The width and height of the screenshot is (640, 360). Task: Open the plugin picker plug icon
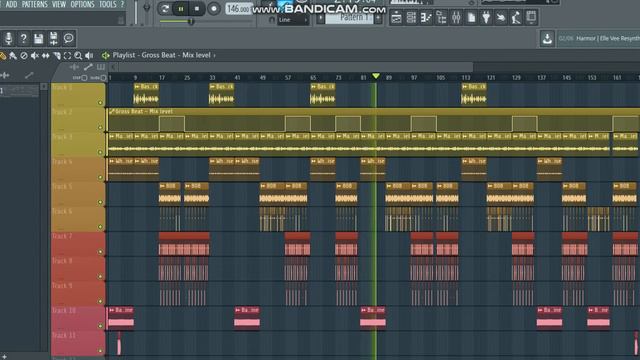point(486,18)
